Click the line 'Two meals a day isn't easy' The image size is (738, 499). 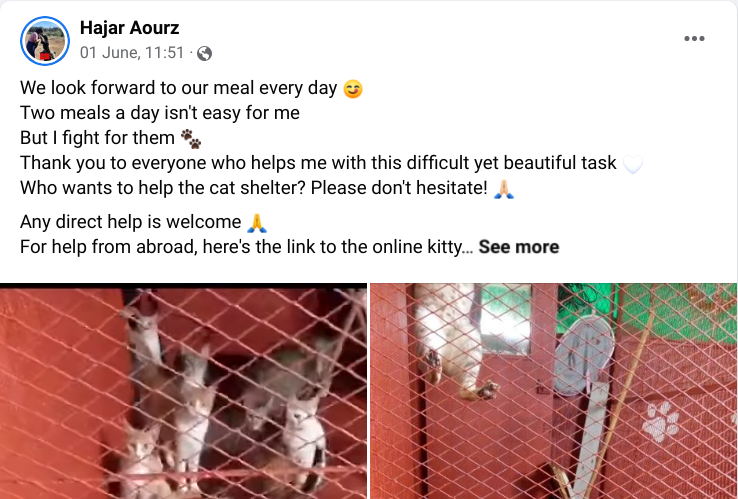(x=160, y=113)
